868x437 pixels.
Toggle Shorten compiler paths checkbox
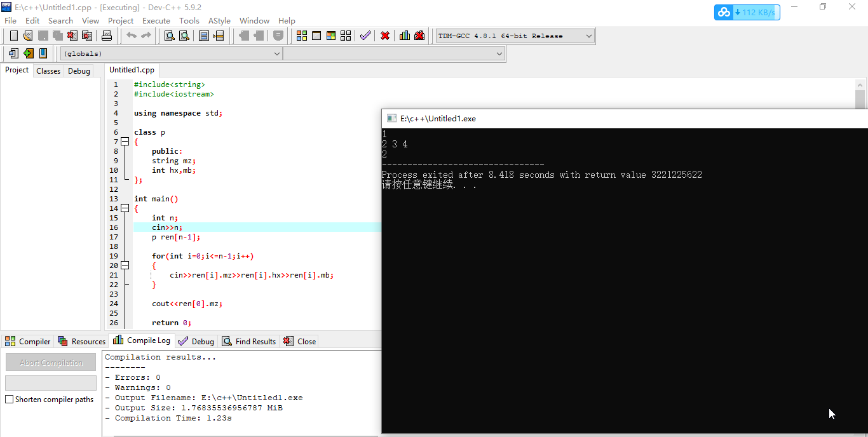pos(10,400)
